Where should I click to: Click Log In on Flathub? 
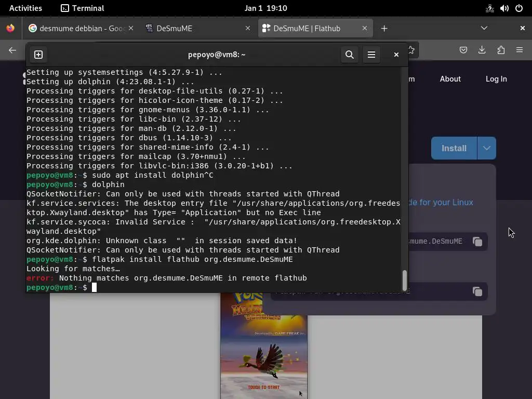tap(496, 79)
